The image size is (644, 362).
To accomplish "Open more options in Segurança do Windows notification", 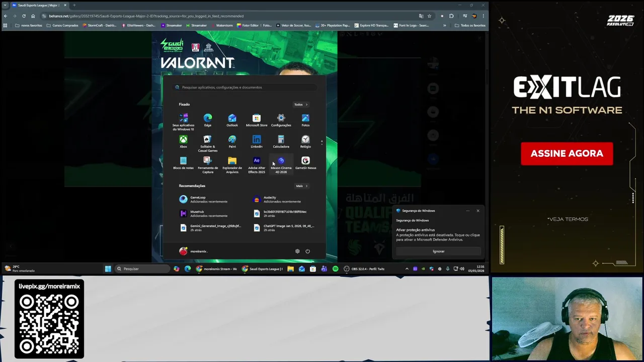I will coord(467,211).
